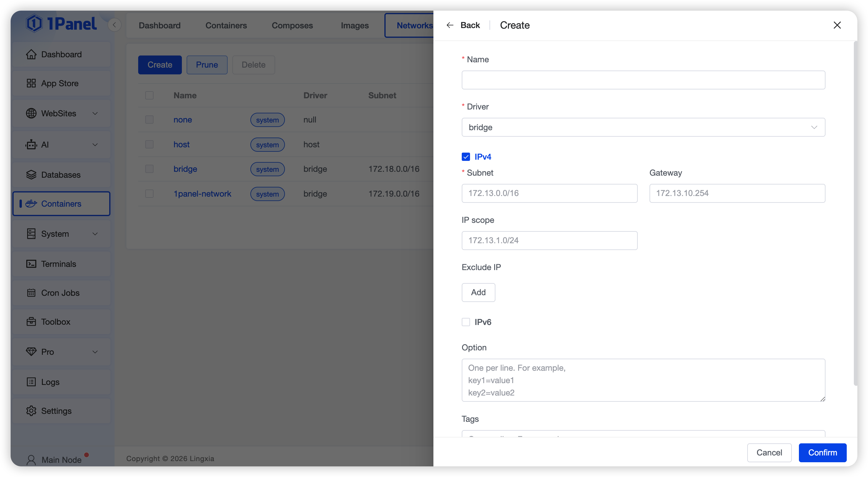
Task: Click the Cron Jobs calendar icon
Action: pyautogui.click(x=31, y=293)
